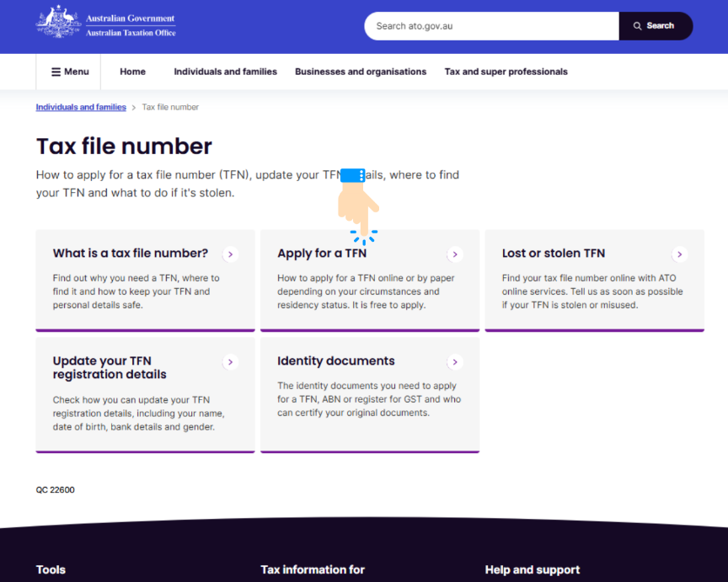Click the arrow icon on 'Lost or stolen TFN' card

point(680,254)
